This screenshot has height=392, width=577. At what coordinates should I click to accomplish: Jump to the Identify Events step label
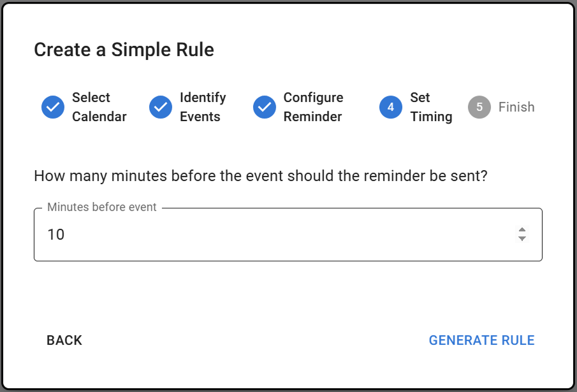(x=203, y=107)
